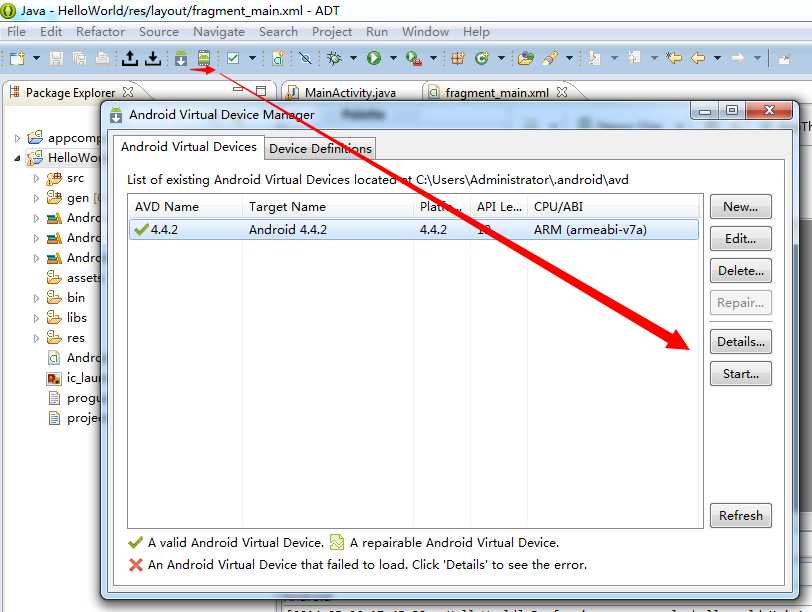812x612 pixels.
Task: Open the Navigate menu
Action: [x=219, y=32]
